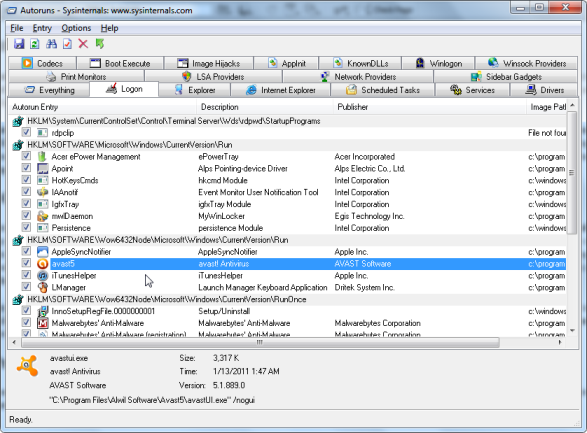The width and height of the screenshot is (587, 433).
Task: Click the vertical scrollbar down arrow
Action: (x=572, y=330)
